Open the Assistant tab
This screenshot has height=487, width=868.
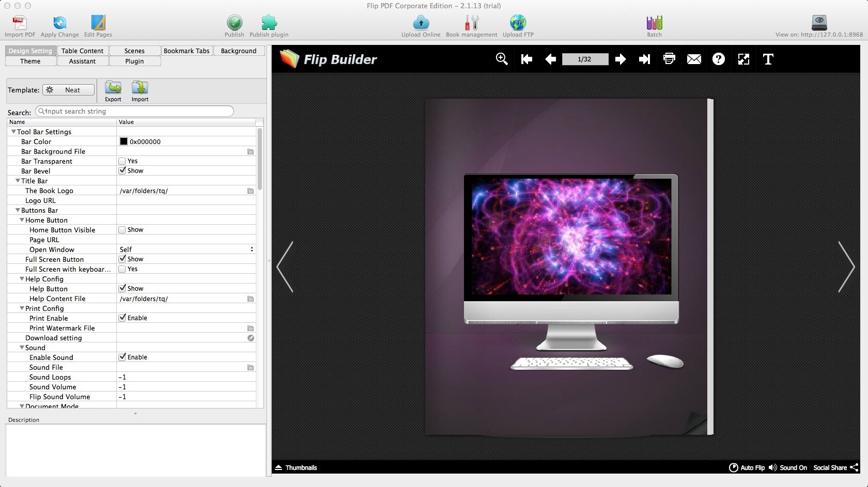point(83,61)
